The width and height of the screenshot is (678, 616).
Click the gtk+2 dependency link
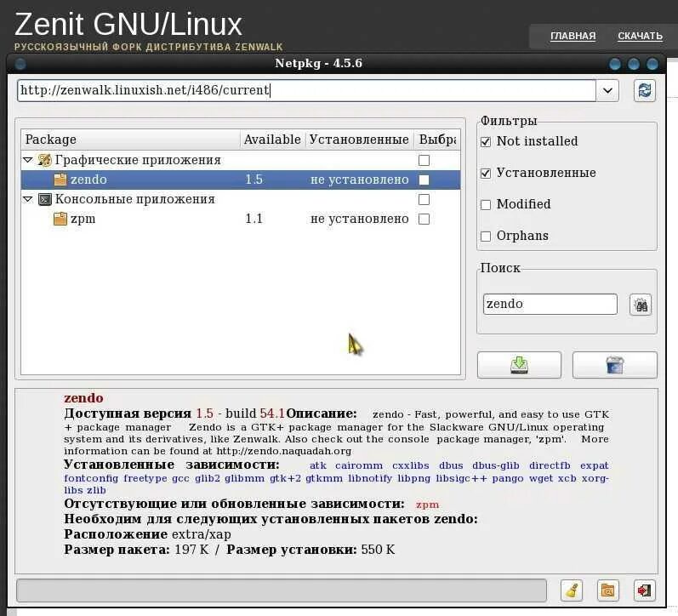tap(285, 478)
